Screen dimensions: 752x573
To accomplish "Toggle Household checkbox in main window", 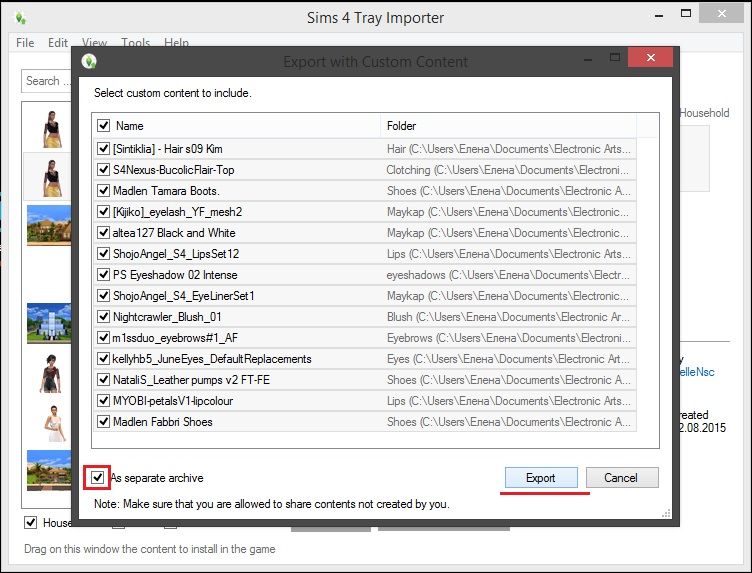I will 31,523.
